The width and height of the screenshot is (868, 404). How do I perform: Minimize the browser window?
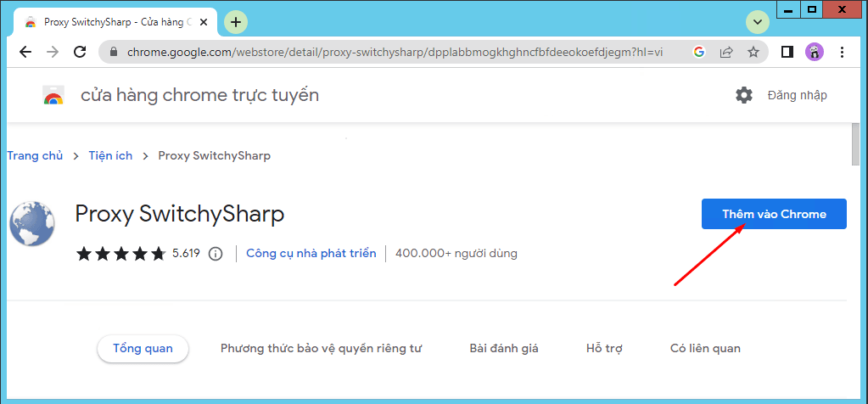(x=788, y=8)
